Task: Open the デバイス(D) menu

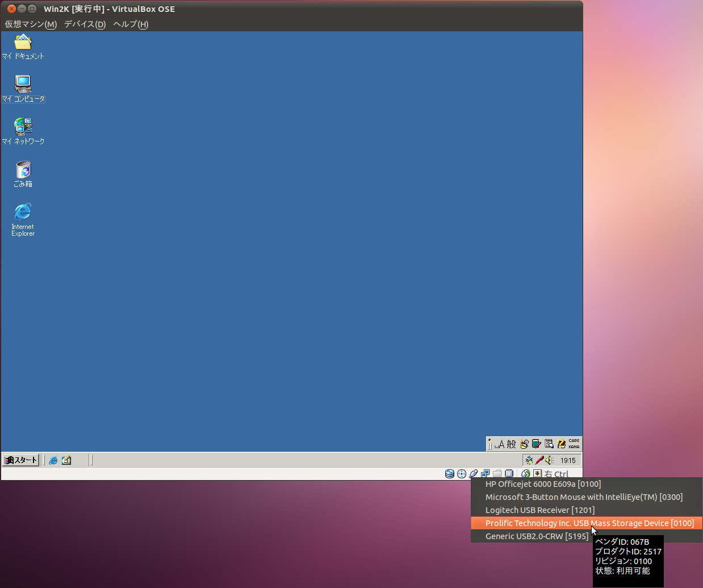Action: point(85,24)
